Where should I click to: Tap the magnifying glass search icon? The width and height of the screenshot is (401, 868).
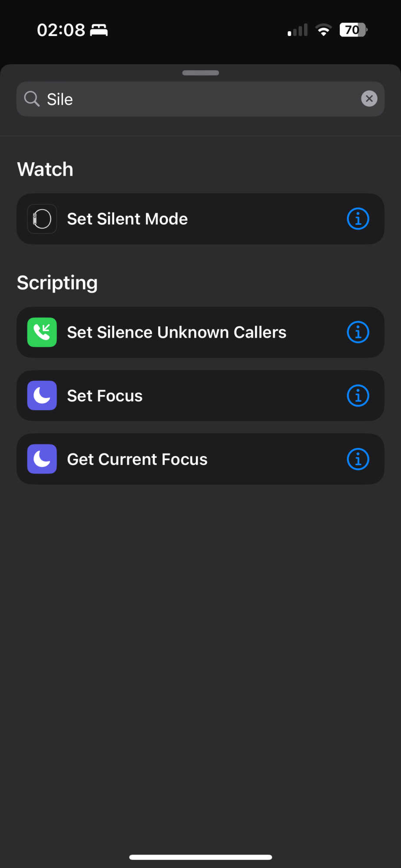point(32,99)
